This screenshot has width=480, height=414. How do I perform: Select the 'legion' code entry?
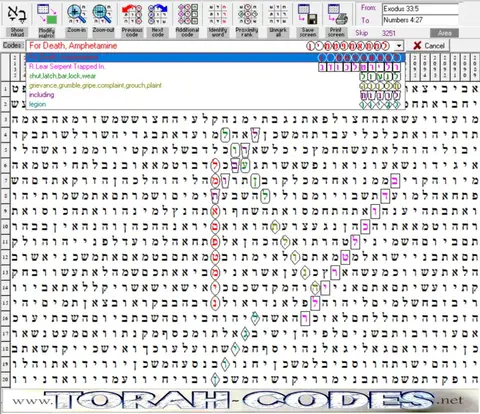coord(215,104)
